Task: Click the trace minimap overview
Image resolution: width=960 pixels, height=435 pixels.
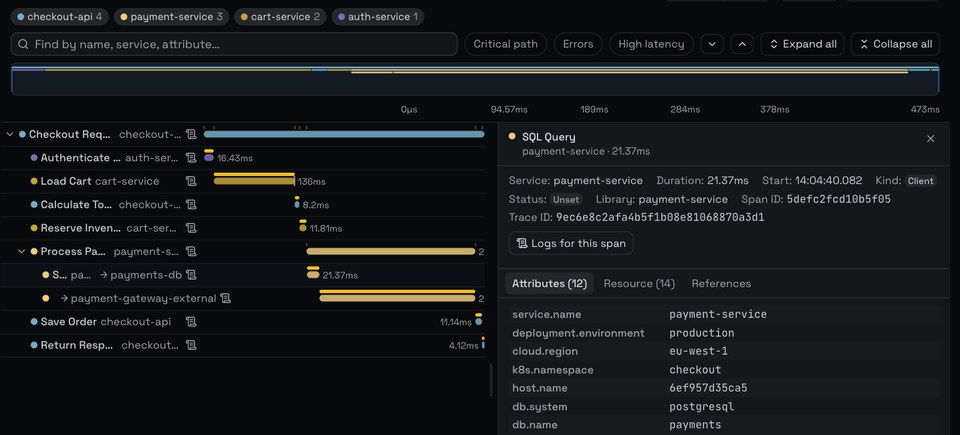Action: 475,80
